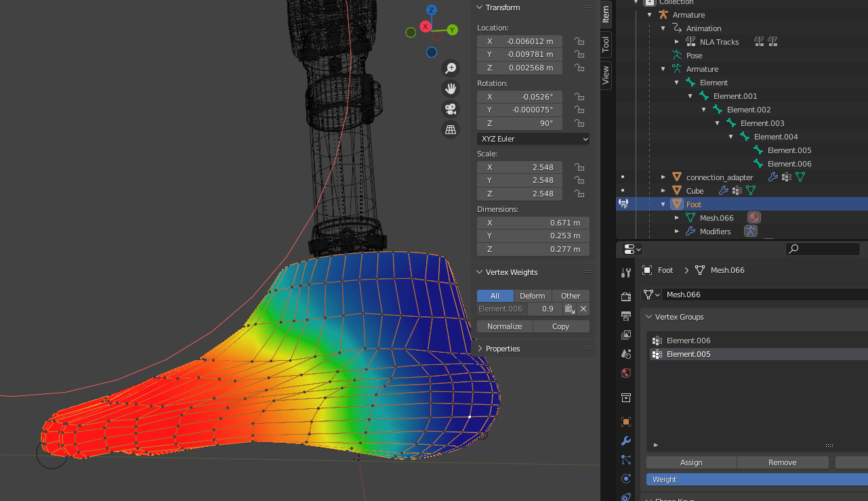Open the Modifier properties wrench tab
The image size is (868, 501).
click(x=625, y=441)
